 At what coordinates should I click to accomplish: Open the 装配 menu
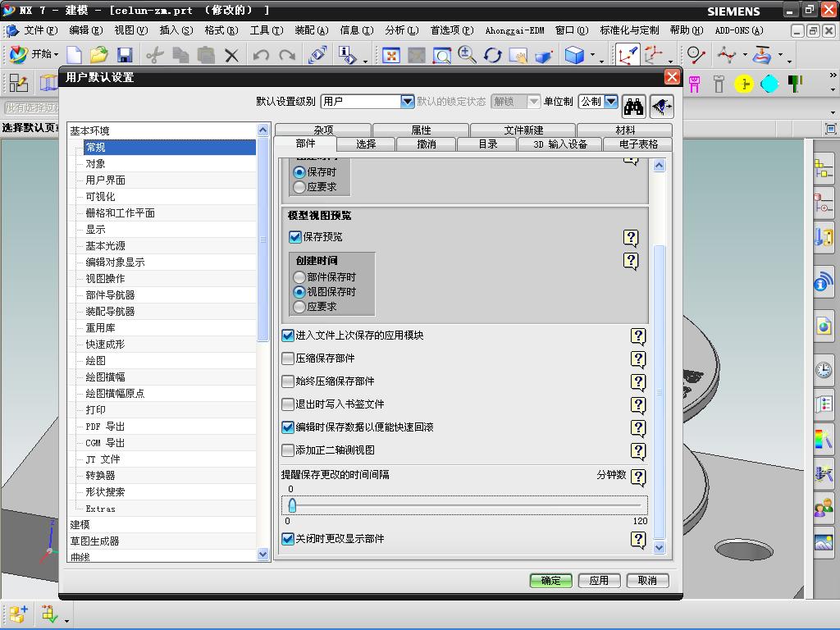[311, 30]
